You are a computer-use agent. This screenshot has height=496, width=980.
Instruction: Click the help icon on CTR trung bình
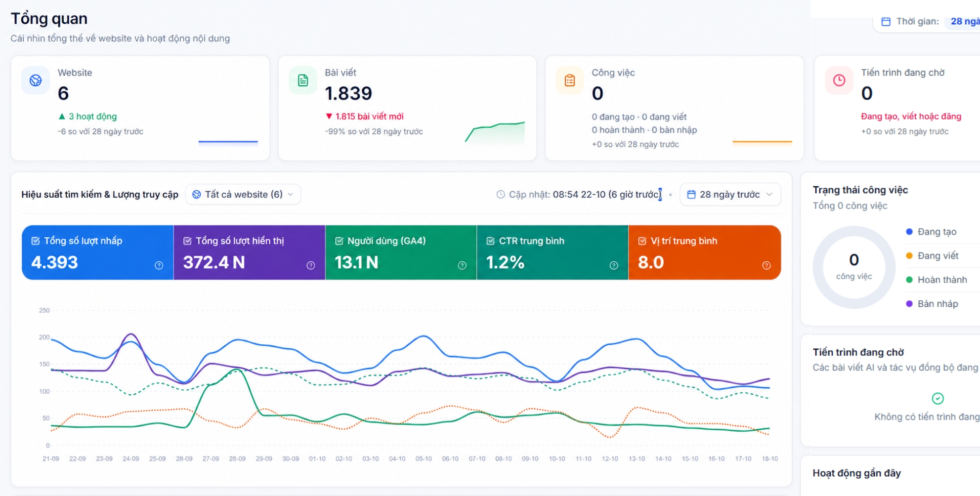614,265
